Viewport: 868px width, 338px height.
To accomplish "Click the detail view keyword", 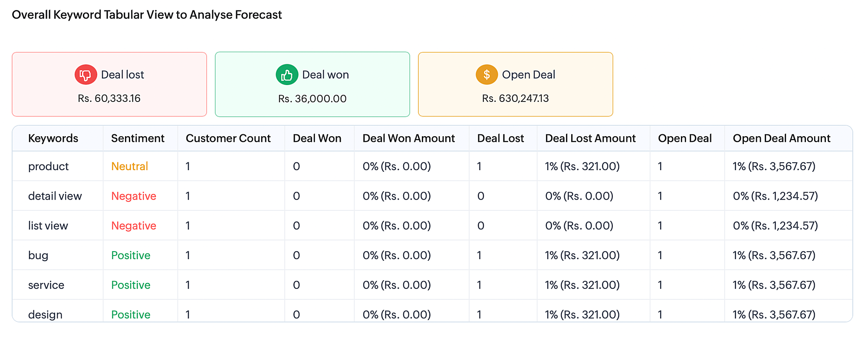I will (x=55, y=196).
